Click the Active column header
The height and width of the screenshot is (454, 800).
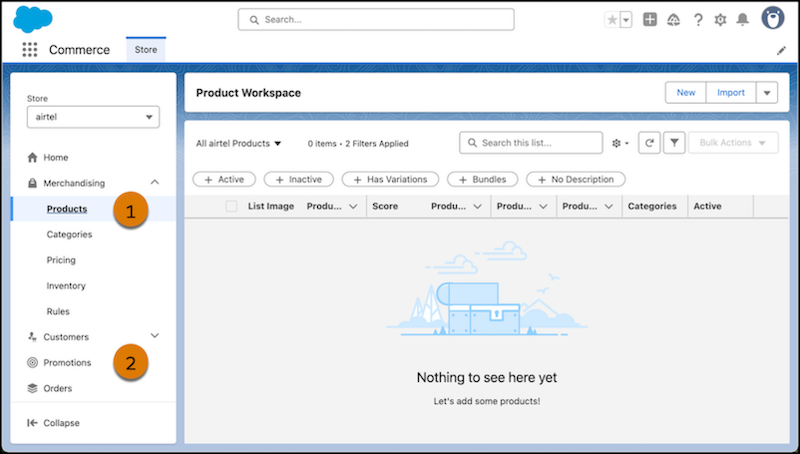click(707, 206)
